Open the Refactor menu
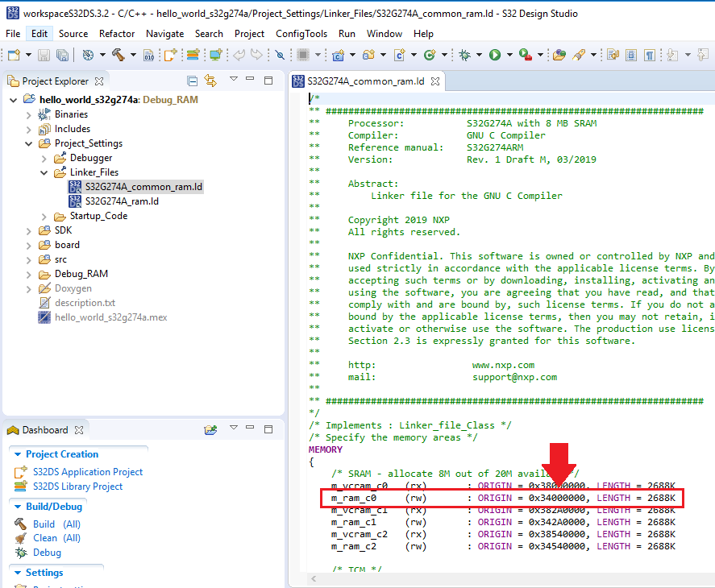 (117, 34)
